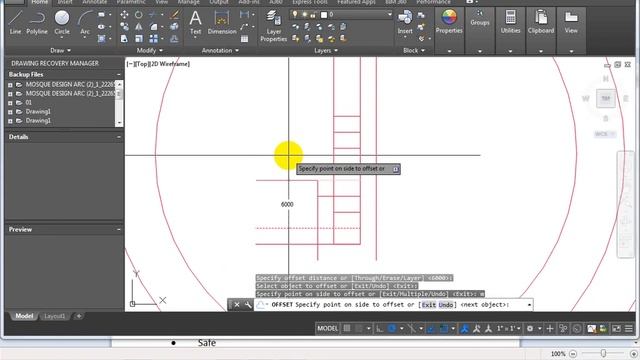Click the Array tool icon
Image resolution: width=640 pixels, height=360 pixels.
(x=153, y=39)
